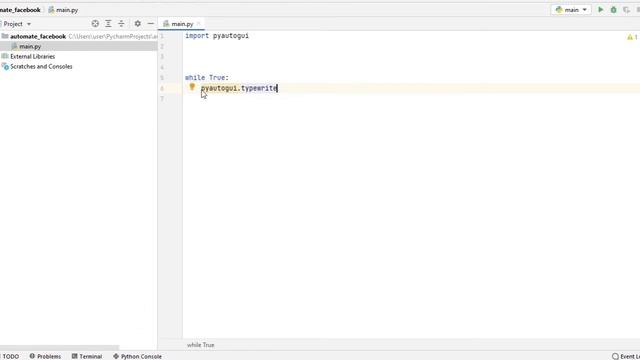
Task: Click line number 1 in the gutter
Action: click(162, 36)
